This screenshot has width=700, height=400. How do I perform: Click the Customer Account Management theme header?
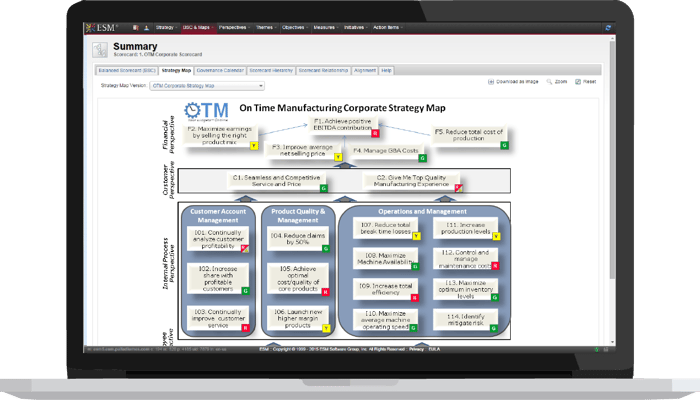218,216
